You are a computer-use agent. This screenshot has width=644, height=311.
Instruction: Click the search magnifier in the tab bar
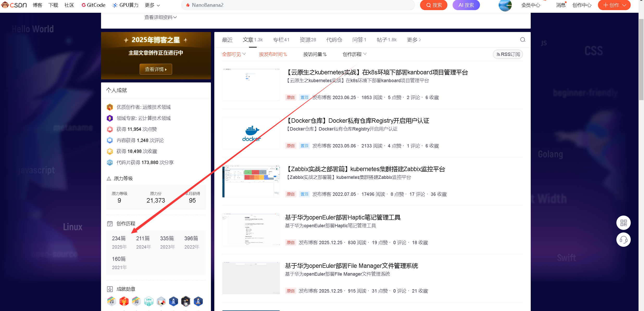pos(523,40)
